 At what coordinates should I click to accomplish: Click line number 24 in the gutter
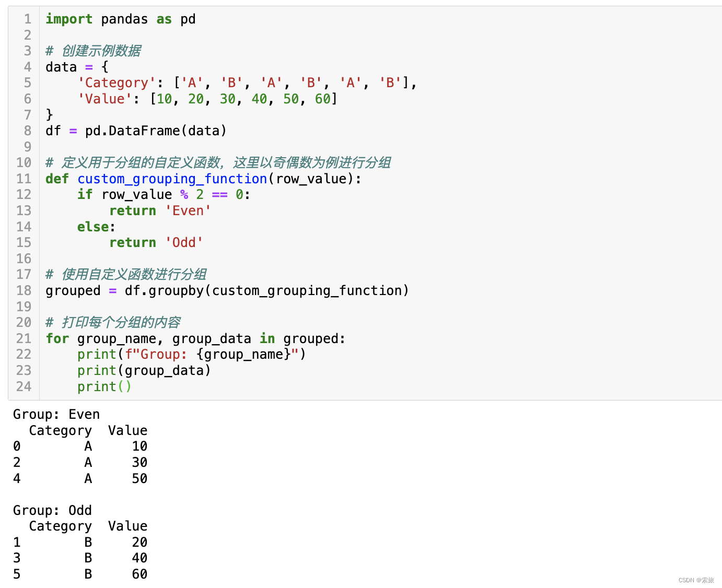pos(24,387)
